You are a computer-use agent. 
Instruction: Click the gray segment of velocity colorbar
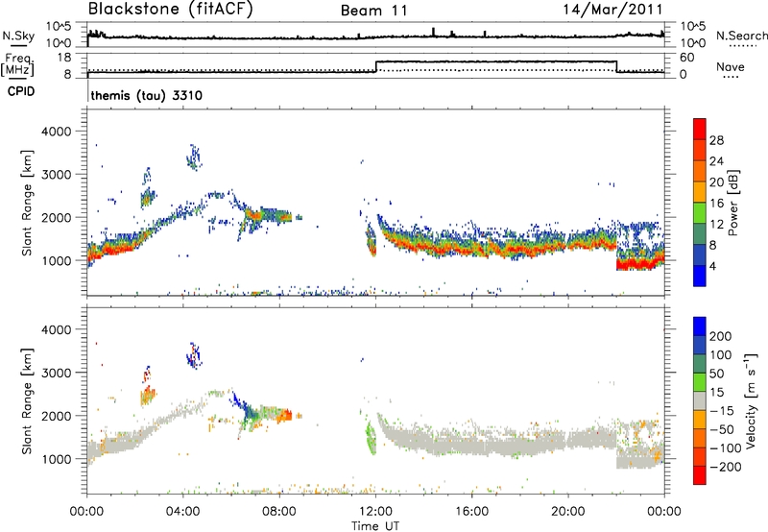point(700,400)
